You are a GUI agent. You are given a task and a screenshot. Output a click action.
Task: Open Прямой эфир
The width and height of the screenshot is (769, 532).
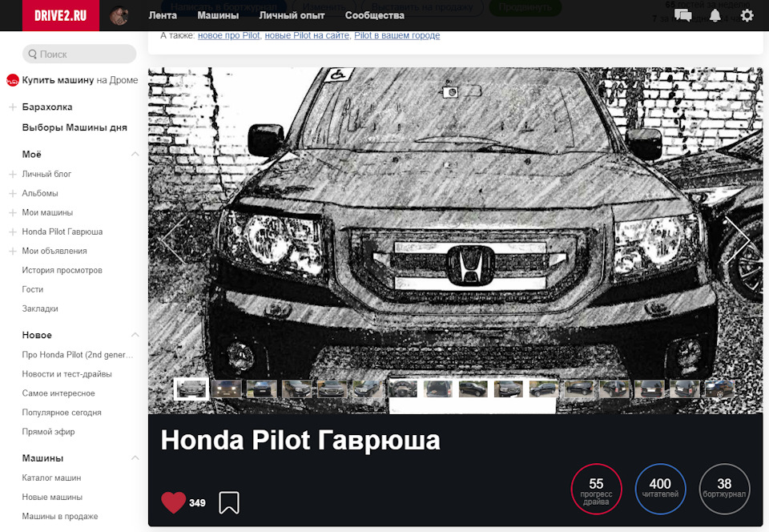pos(48,432)
